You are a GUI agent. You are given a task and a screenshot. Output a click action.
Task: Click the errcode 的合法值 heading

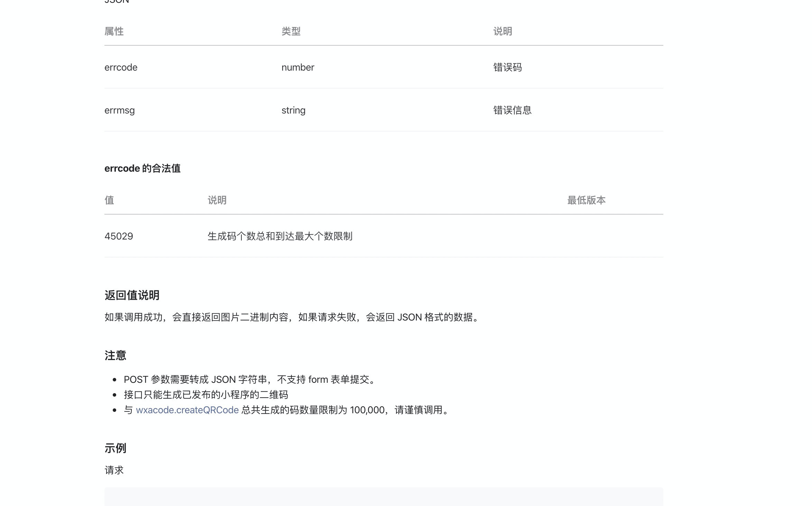click(142, 168)
